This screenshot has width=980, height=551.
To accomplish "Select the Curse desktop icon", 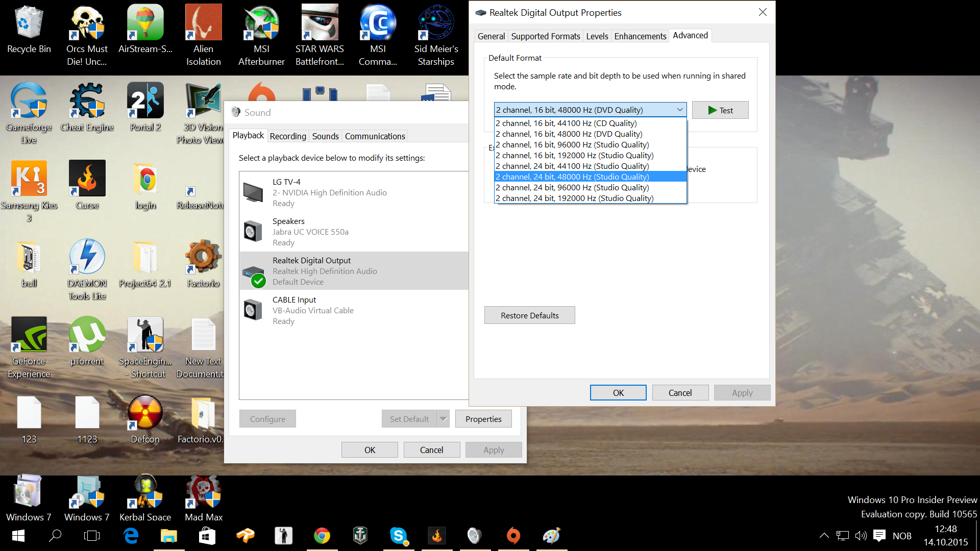I will coord(87,185).
